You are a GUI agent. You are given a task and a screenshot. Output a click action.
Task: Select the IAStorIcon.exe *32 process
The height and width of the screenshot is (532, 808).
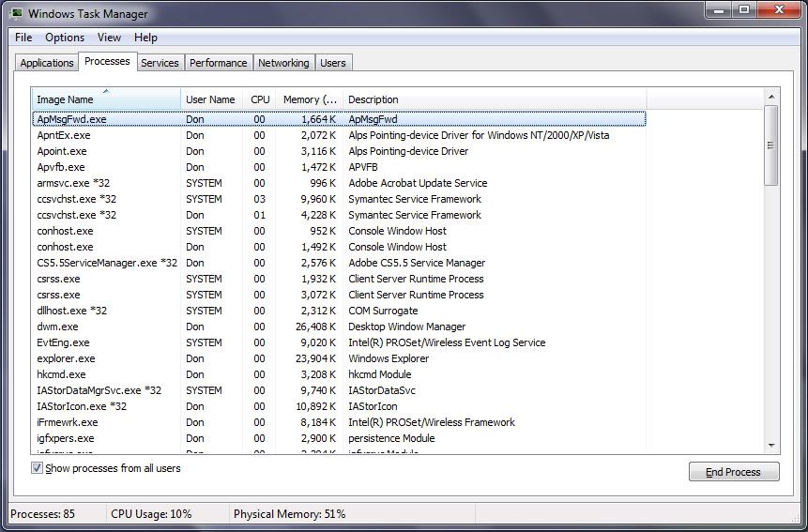coord(339,406)
